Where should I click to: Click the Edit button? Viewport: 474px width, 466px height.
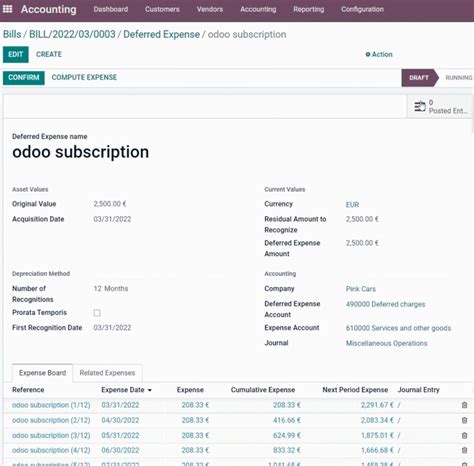16,54
